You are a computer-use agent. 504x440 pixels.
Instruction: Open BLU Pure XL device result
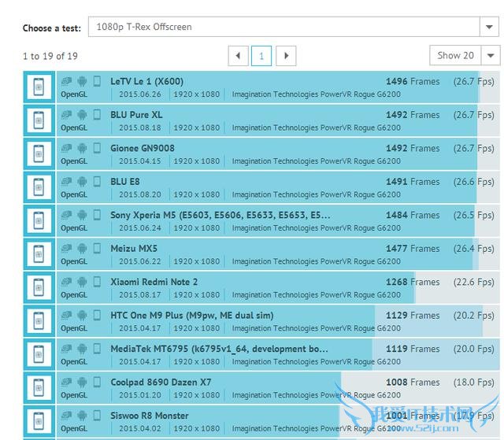[136, 115]
